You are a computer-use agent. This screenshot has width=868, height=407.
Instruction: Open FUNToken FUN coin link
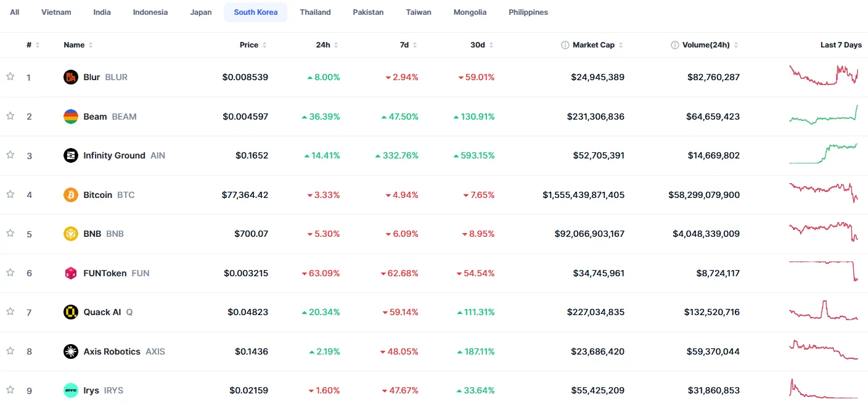point(106,273)
